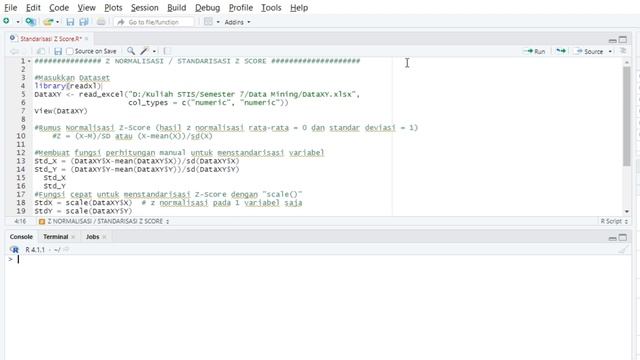Open the Help menu
The width and height of the screenshot is (640, 360).
[x=299, y=8]
